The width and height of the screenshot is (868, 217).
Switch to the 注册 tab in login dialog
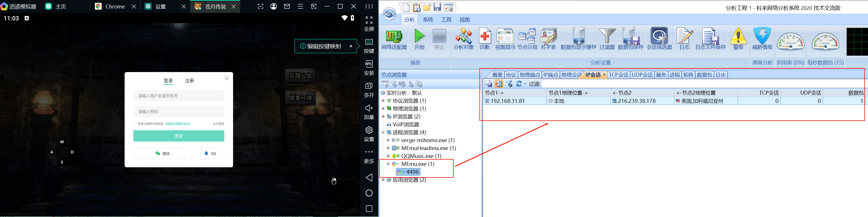189,81
